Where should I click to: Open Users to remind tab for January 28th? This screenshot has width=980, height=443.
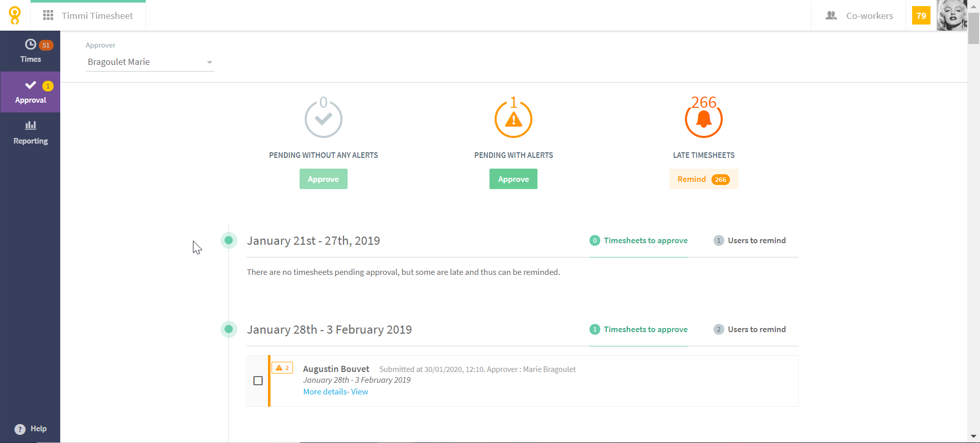coord(749,330)
